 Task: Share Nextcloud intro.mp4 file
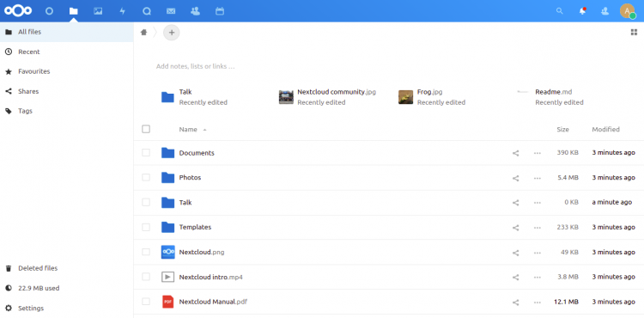pyautogui.click(x=515, y=278)
